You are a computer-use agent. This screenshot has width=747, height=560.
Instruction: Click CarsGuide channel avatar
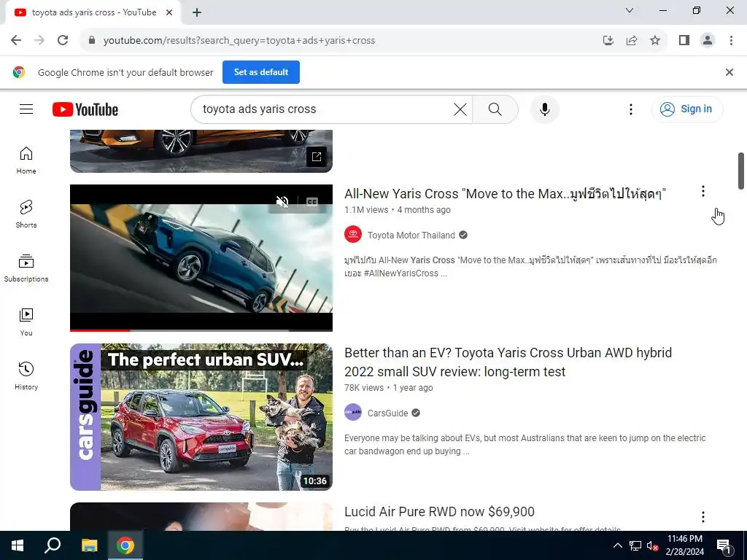pyautogui.click(x=353, y=413)
